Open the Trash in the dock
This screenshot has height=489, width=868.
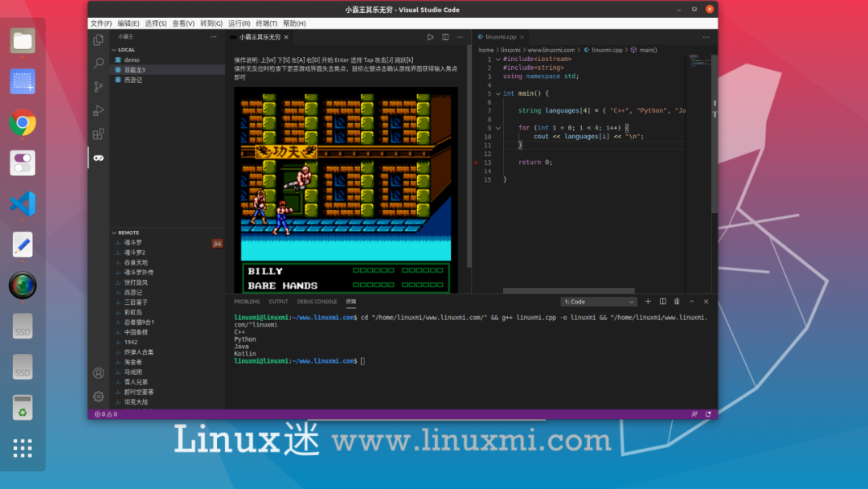pyautogui.click(x=23, y=408)
